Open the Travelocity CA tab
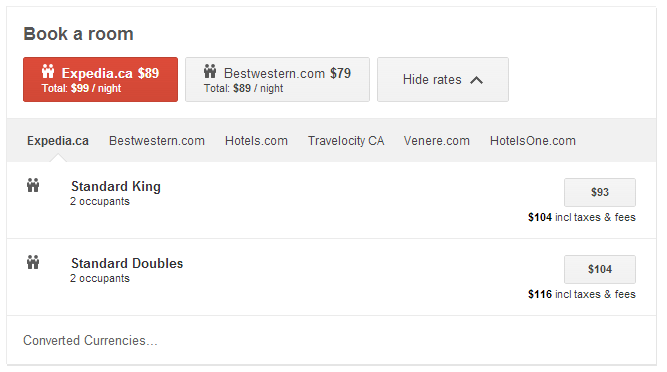This screenshot has width=667, height=372. pos(346,141)
